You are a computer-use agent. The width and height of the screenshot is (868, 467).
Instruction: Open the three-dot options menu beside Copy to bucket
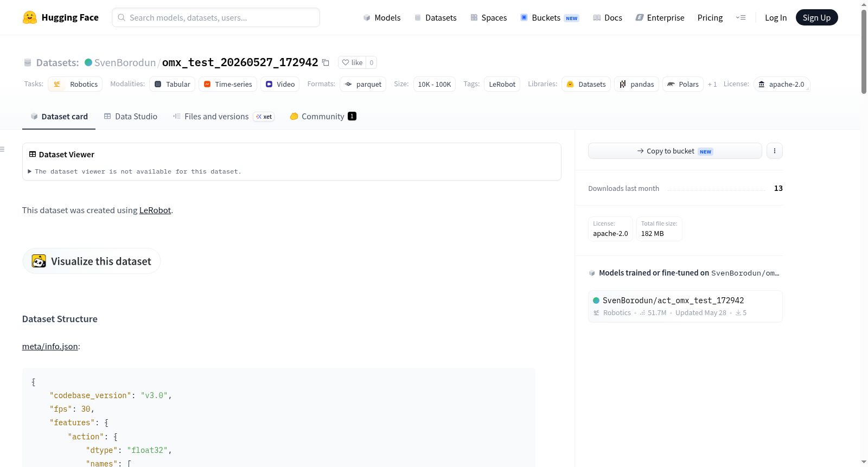(x=775, y=151)
